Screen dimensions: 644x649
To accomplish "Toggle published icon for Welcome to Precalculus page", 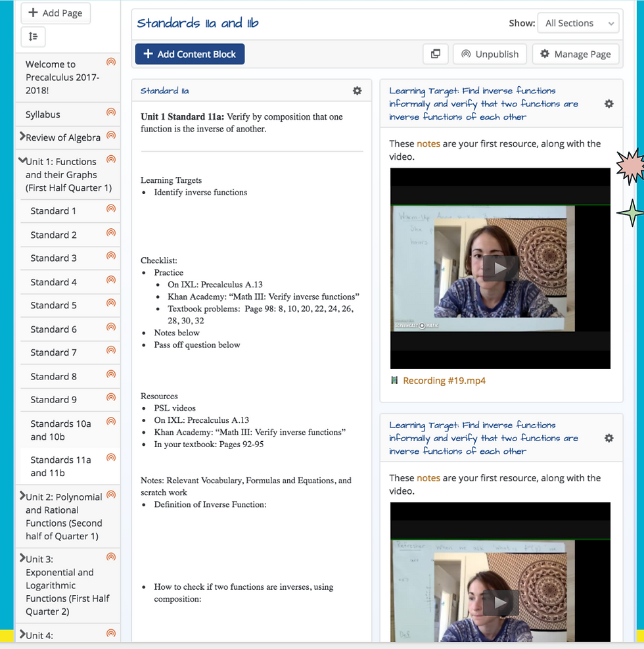I will (111, 62).
